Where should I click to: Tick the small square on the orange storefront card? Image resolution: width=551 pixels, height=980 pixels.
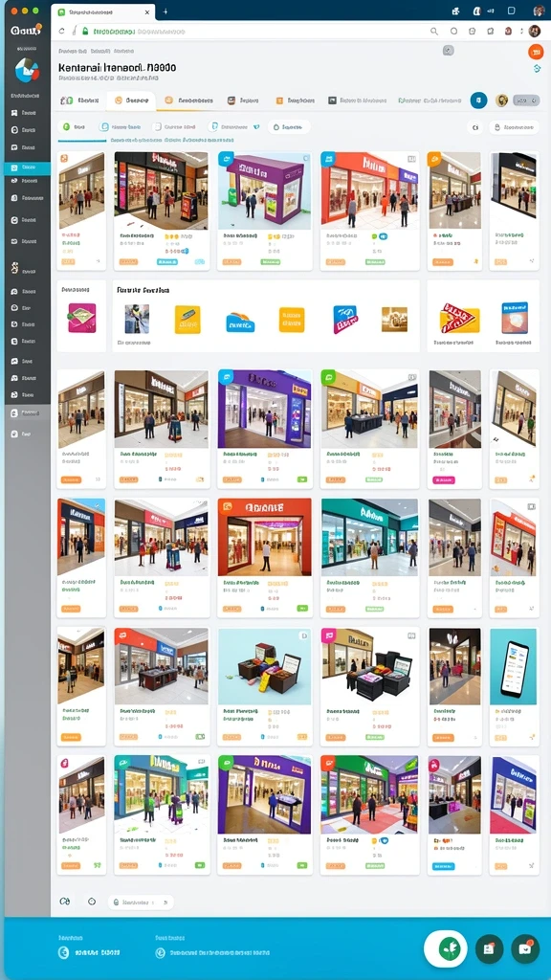[x=411, y=160]
